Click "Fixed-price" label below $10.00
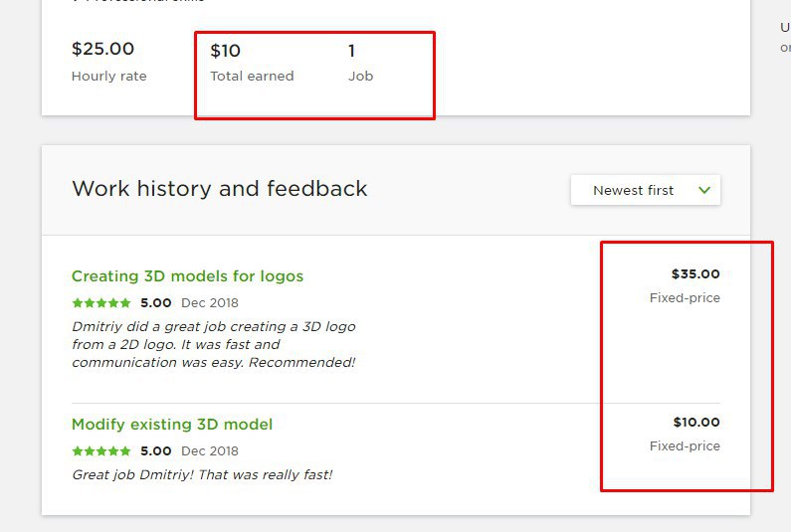 [x=685, y=445]
